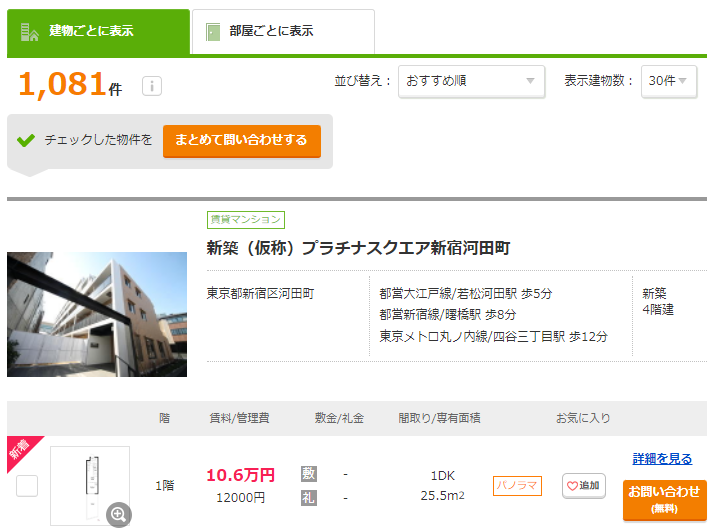Click the rent amount 10.6万円
This screenshot has width=717, height=532.
click(x=241, y=475)
